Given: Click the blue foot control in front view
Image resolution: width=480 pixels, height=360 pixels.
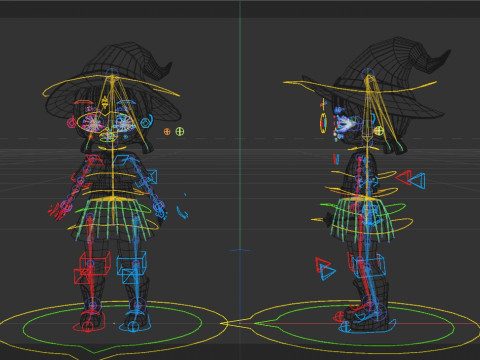Looking at the screenshot, I should 135,323.
